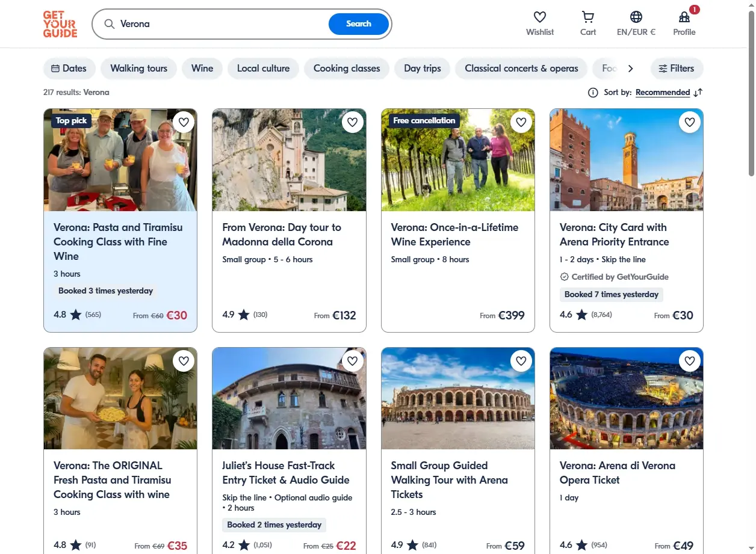Image resolution: width=756 pixels, height=554 pixels.
Task: Open the Wishlist heart icon in header
Action: click(540, 17)
